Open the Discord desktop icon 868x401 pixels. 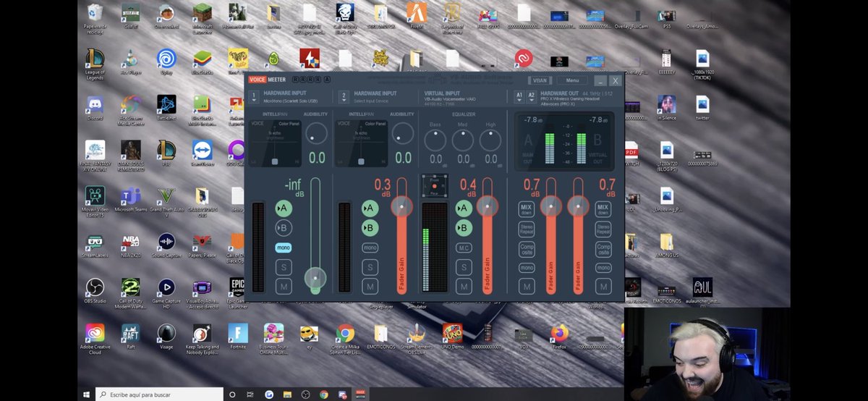[95, 107]
